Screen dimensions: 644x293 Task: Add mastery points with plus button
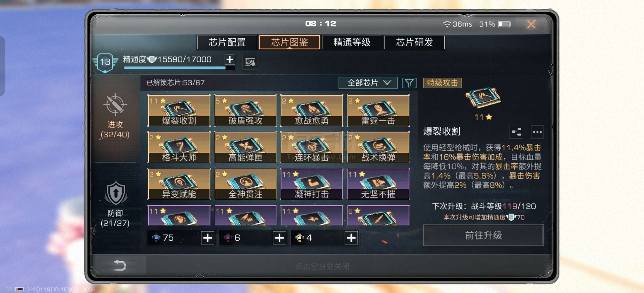[230, 59]
